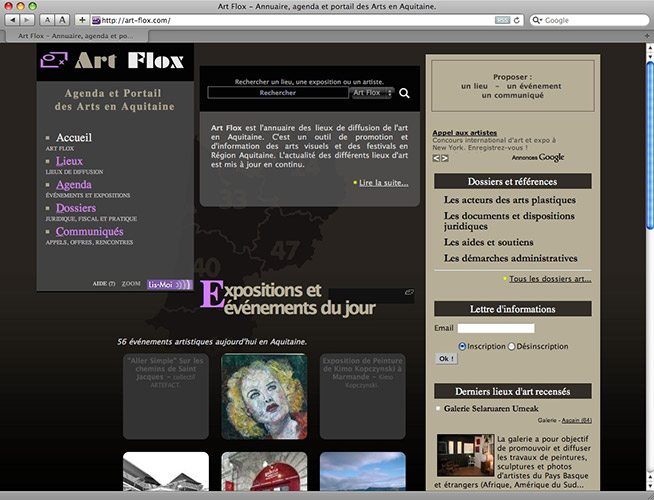This screenshot has width=654, height=500.
Task: Open 'Les démarches administratives' dossier
Action: tap(511, 258)
